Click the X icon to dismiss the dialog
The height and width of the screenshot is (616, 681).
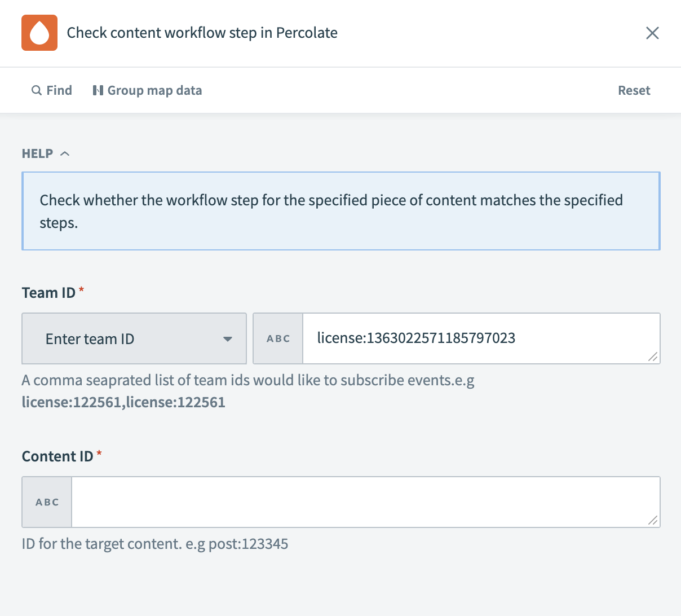coord(652,33)
